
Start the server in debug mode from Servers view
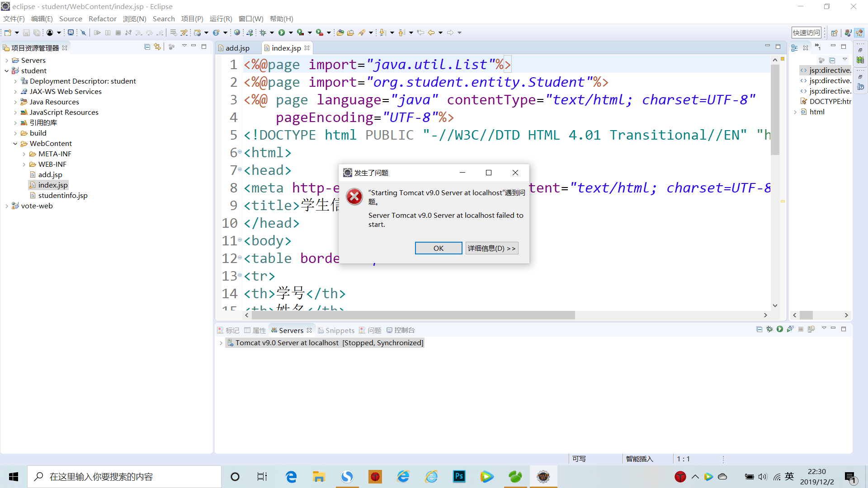769,329
